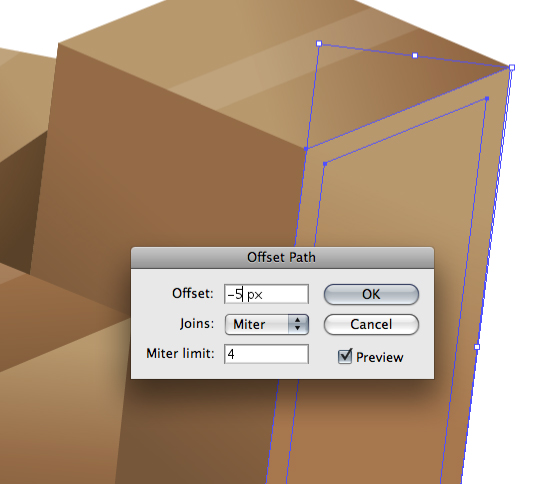Click the Miter limit label text
The image size is (541, 484).
tap(180, 354)
